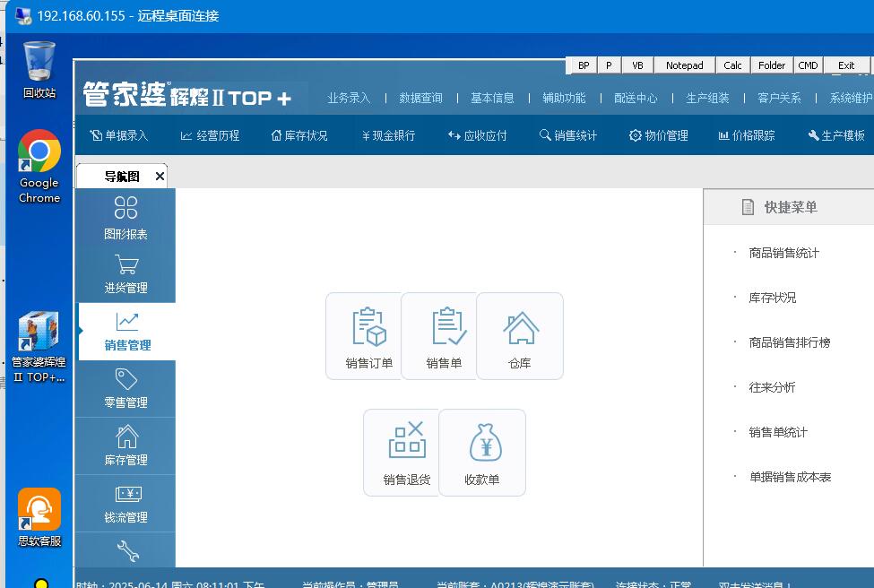874x588 pixels.
Task: Open 应收应付 in the toolbar
Action: tap(478, 135)
